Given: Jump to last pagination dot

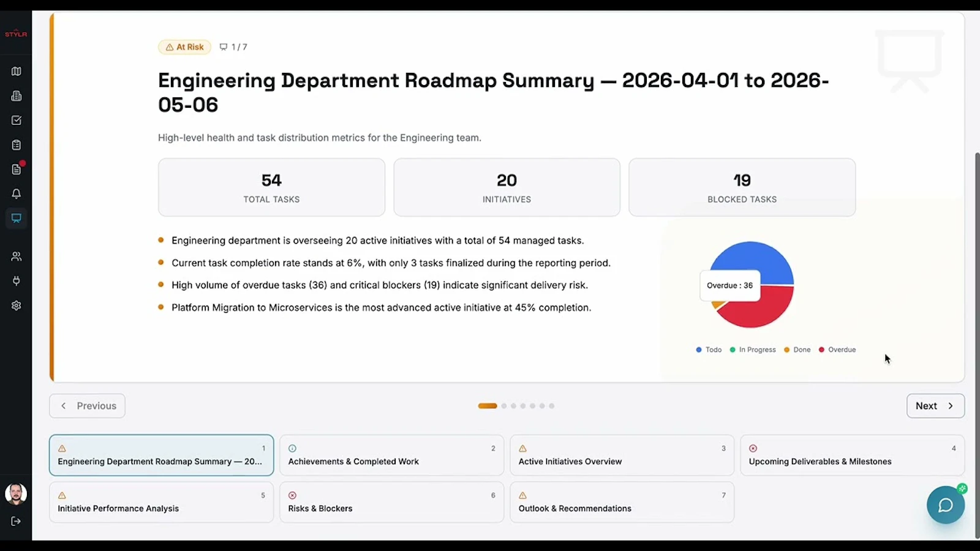Looking at the screenshot, I should [x=552, y=406].
